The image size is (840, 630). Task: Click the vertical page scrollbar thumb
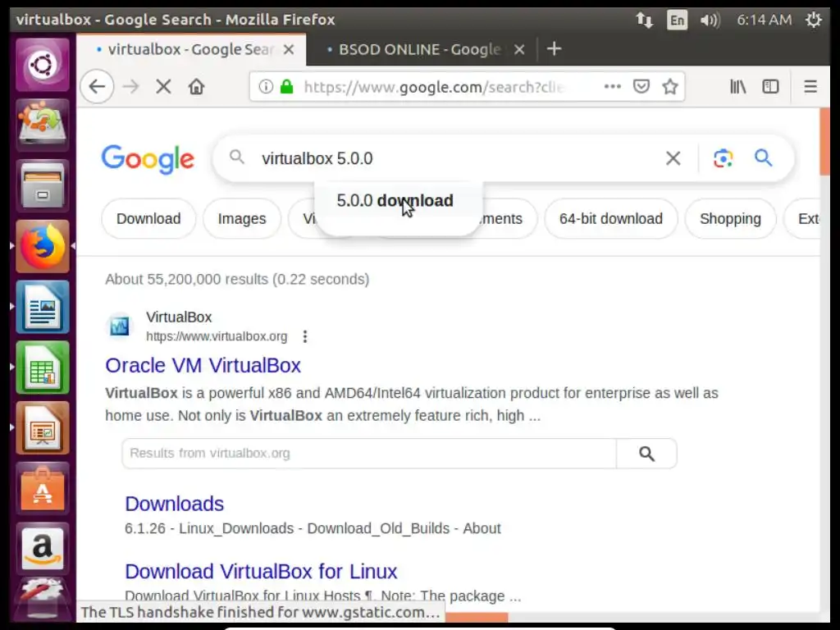click(x=824, y=141)
